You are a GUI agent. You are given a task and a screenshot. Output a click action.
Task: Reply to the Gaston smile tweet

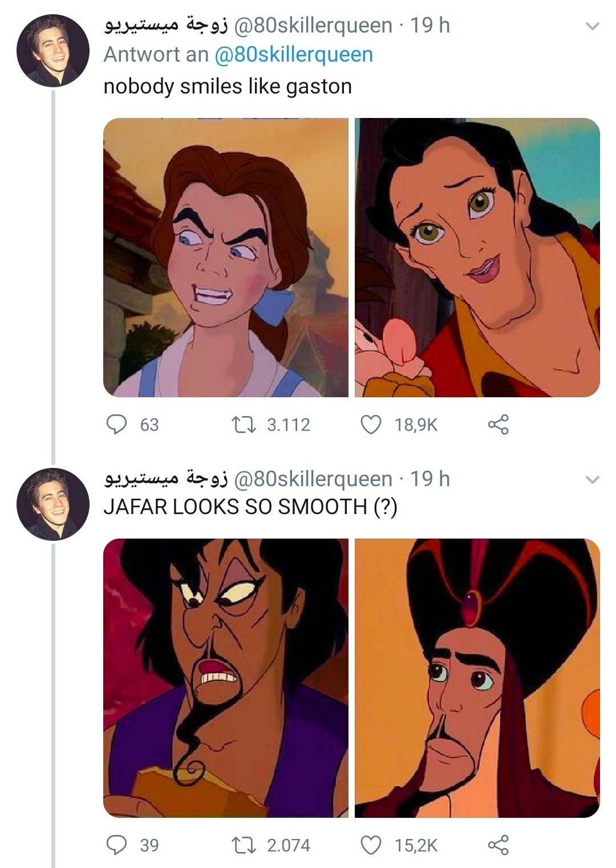[117, 425]
